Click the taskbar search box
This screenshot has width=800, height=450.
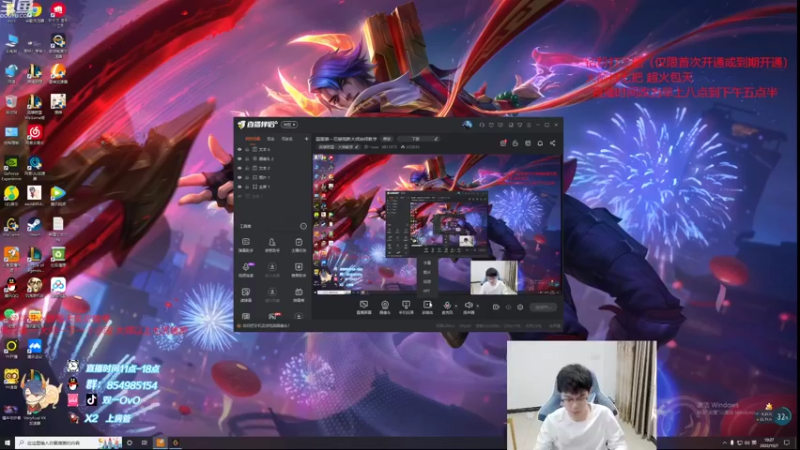[68, 442]
